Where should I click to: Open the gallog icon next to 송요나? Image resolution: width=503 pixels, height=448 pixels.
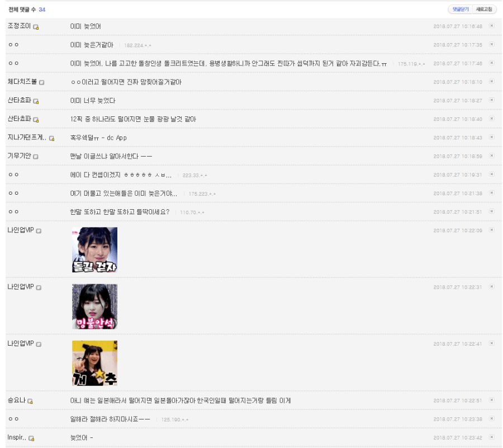tap(30, 401)
